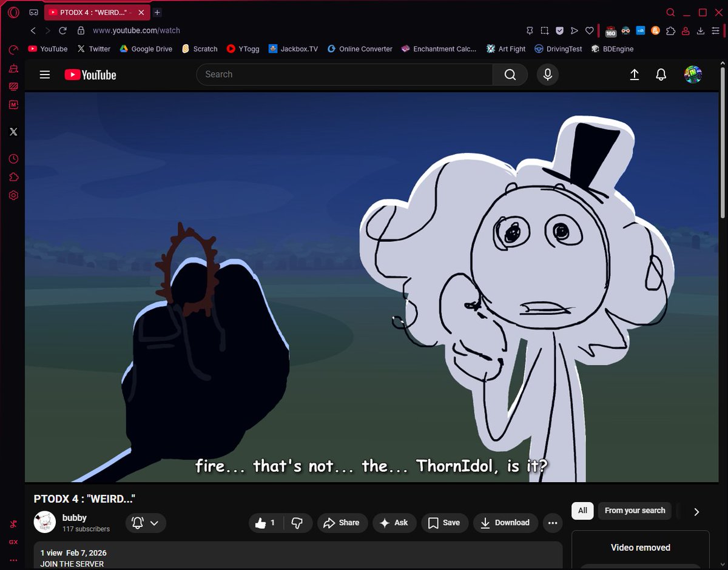The image size is (728, 570).
Task: Open Easy Setup sliders icon
Action: click(x=716, y=30)
